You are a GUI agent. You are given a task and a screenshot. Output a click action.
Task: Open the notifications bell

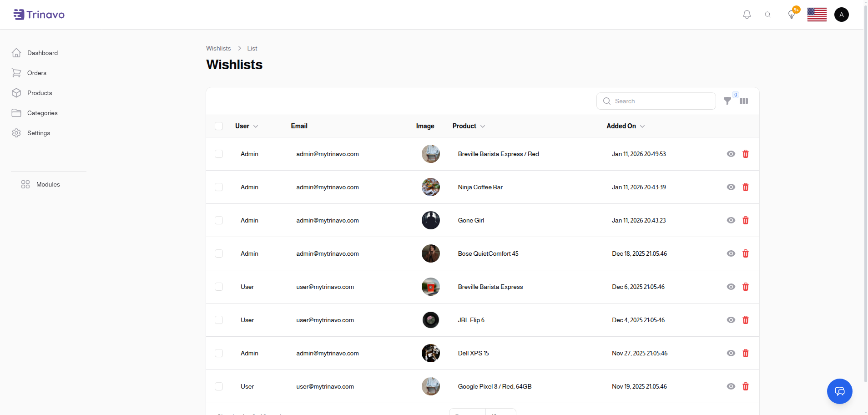coord(747,15)
